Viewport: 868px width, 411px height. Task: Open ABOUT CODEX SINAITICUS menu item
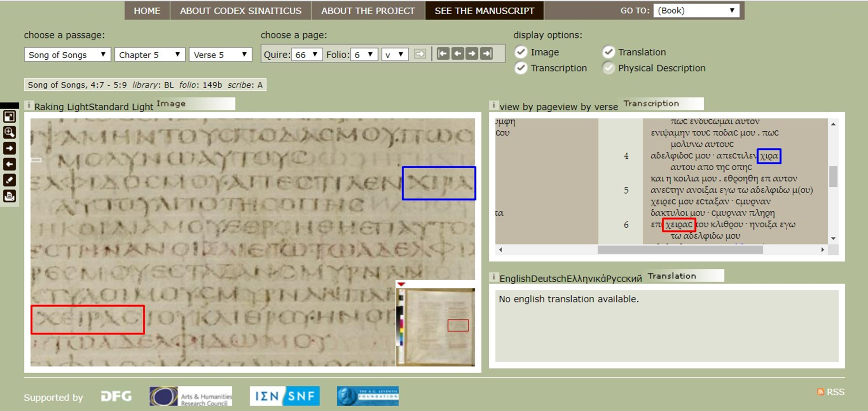pos(240,11)
